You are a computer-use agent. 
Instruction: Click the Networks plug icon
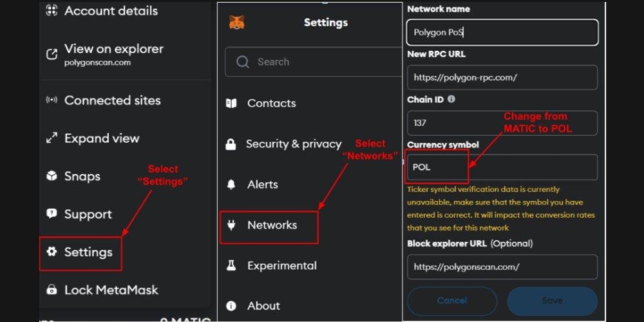click(231, 225)
